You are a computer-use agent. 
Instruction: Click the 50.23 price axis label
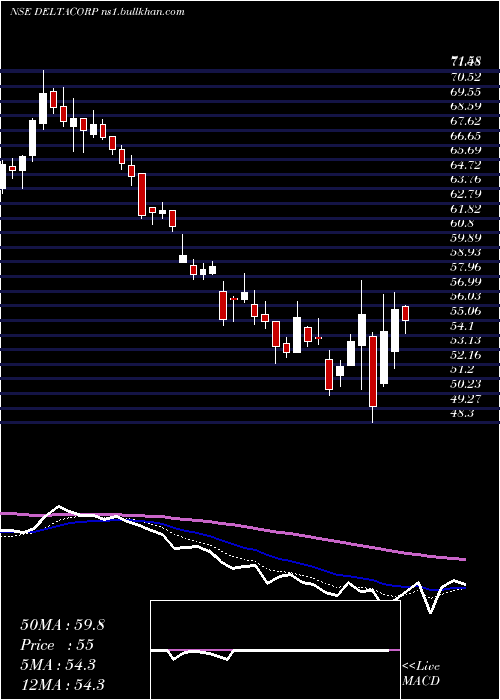(x=465, y=384)
